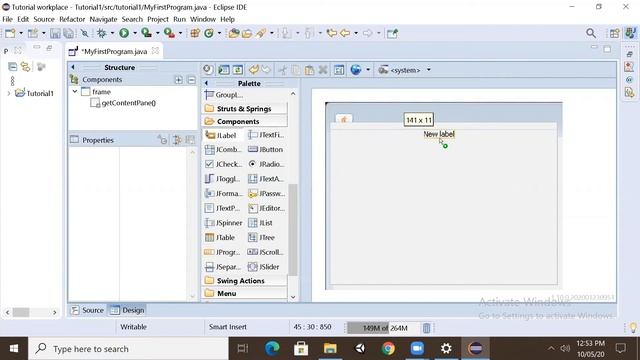Click the Palette vertical scrollbar thumb
This screenshot has width=640, height=360.
tap(293, 229)
